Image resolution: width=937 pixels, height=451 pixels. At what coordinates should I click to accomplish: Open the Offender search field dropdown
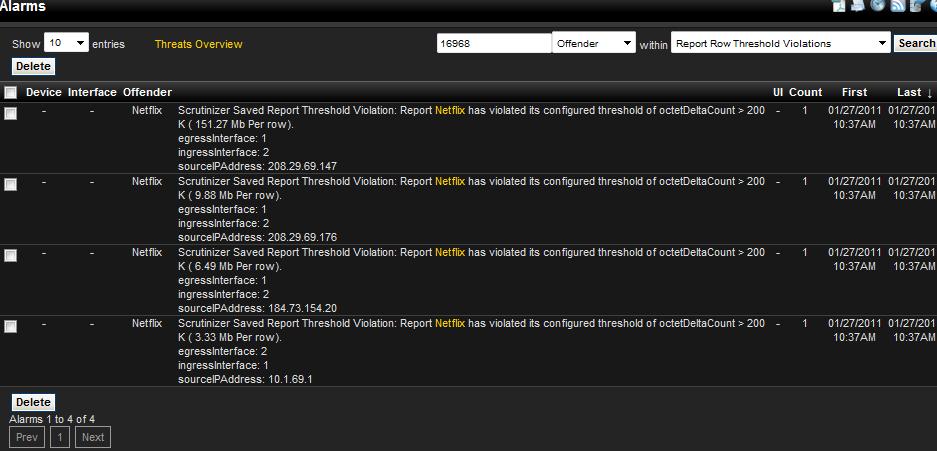coord(593,43)
